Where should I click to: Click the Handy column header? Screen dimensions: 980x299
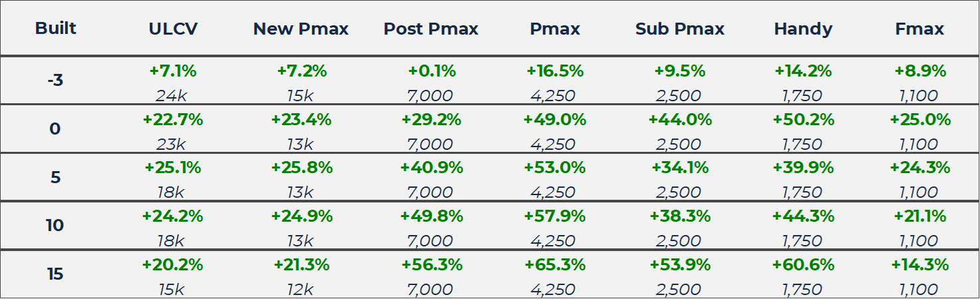point(803,29)
